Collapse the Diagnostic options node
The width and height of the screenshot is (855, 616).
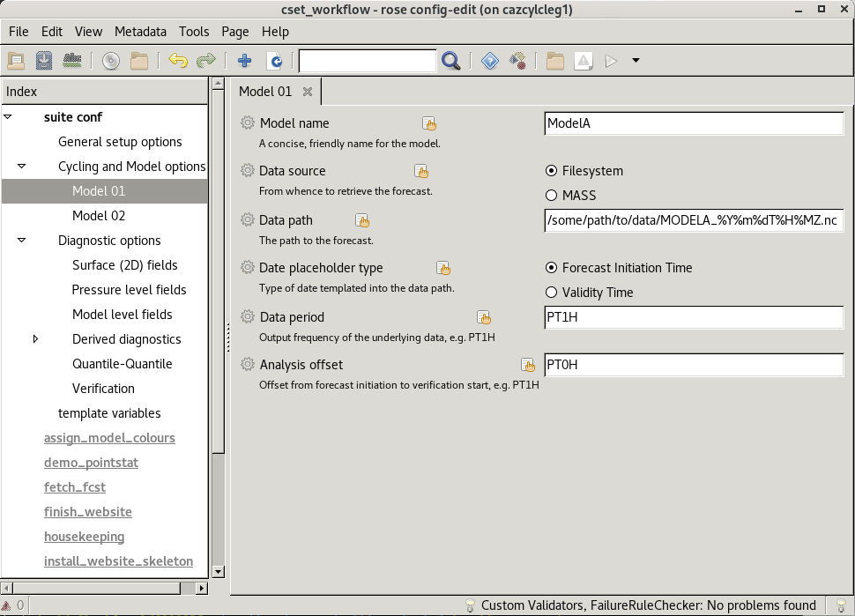click(x=22, y=240)
